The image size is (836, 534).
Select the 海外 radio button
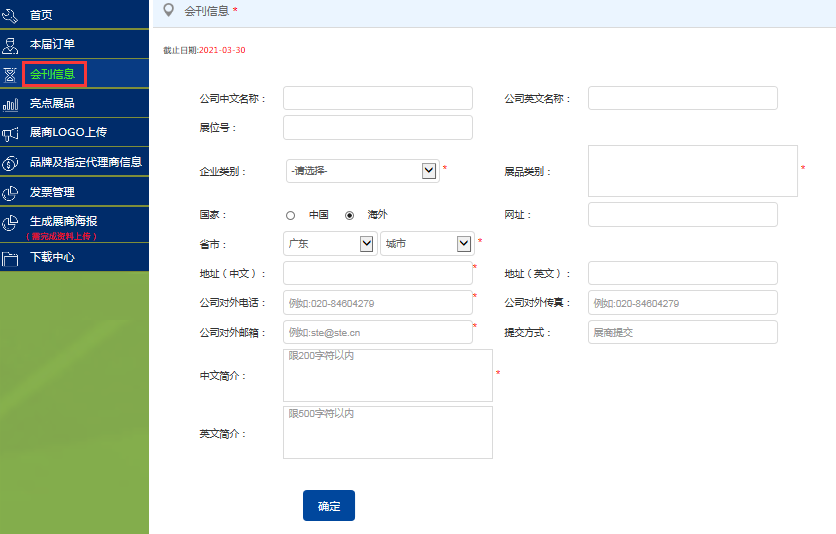(349, 215)
